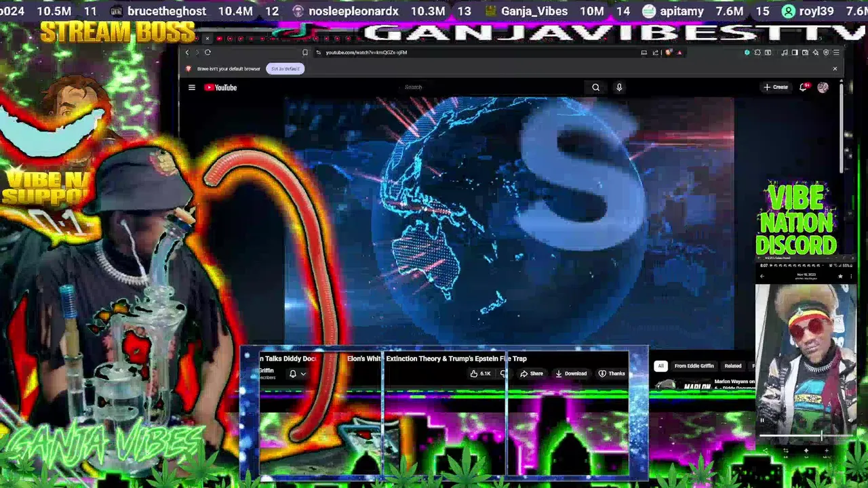Click the Thanks button under the video
868x488 pixels.
pyautogui.click(x=611, y=373)
